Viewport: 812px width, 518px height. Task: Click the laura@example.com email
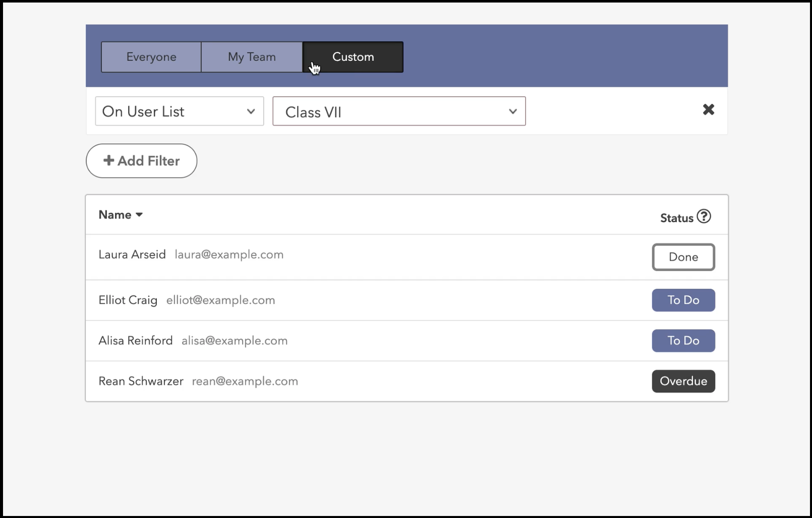[229, 254]
